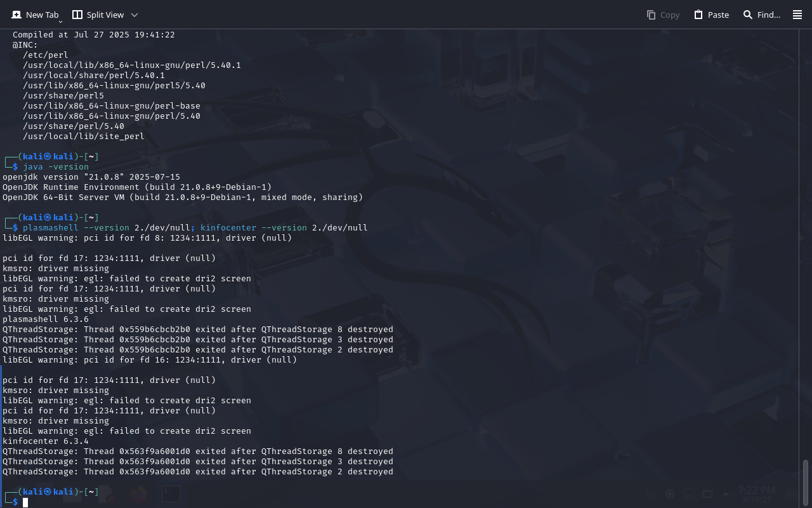
Task: Click the 'libEGL warning: pci id for fd 16' line
Action: pos(150,360)
